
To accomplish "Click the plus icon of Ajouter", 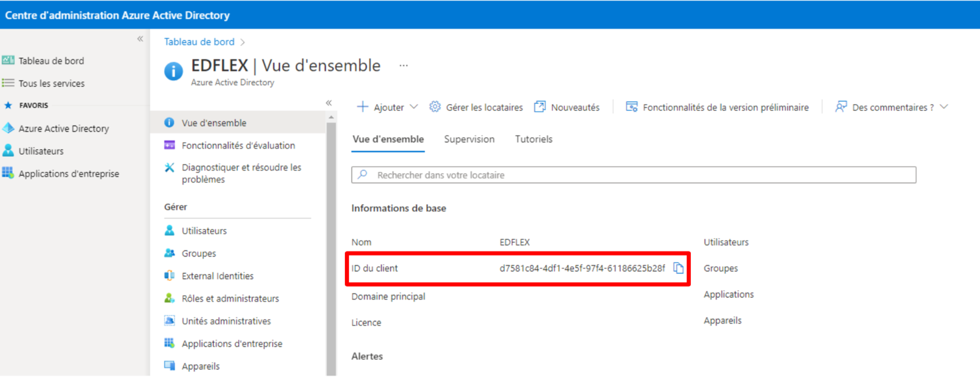I will click(x=363, y=106).
